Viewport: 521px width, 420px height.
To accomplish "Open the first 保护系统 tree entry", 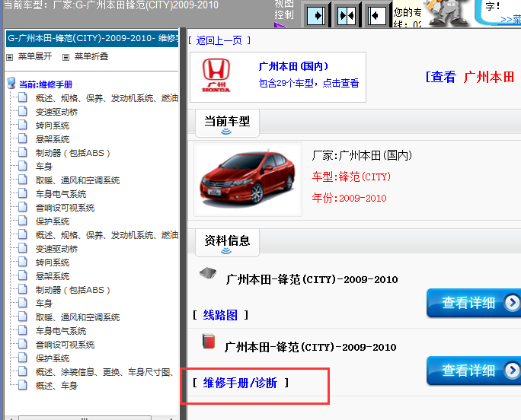I will point(53,221).
